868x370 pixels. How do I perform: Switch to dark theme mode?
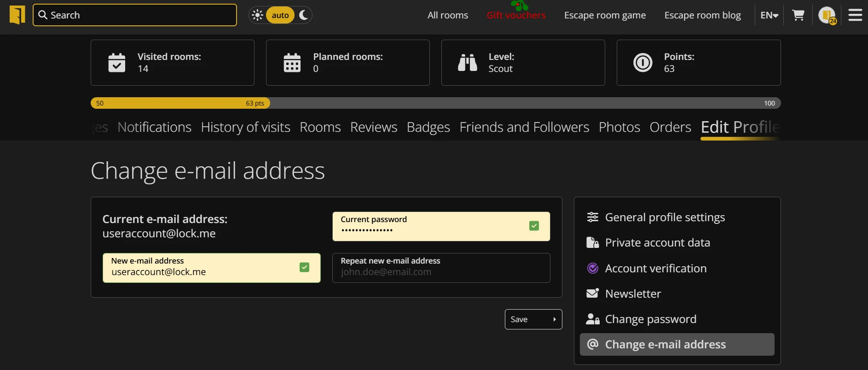pos(304,15)
